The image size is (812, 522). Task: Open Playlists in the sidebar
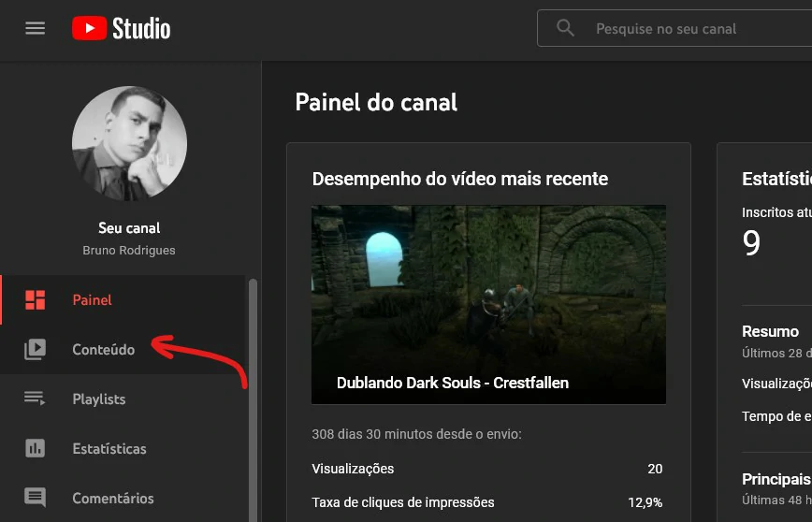123,399
